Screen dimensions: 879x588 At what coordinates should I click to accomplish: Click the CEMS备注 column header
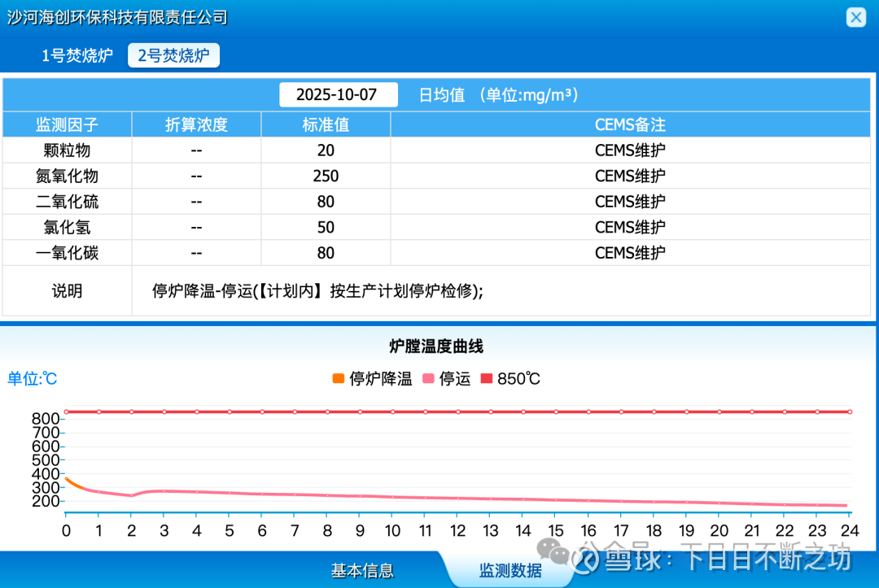point(630,124)
